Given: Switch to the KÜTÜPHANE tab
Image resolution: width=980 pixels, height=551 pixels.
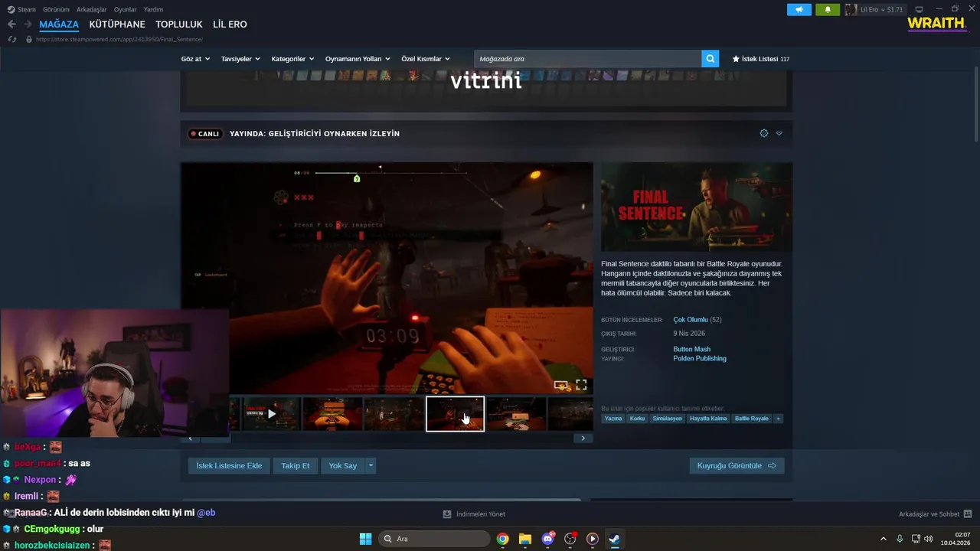Looking at the screenshot, I should (117, 24).
